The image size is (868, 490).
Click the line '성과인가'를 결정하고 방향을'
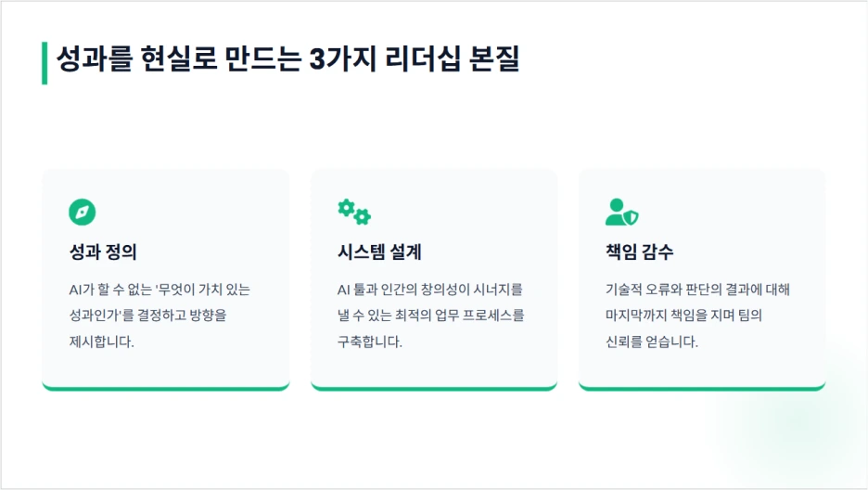pyautogui.click(x=147, y=316)
